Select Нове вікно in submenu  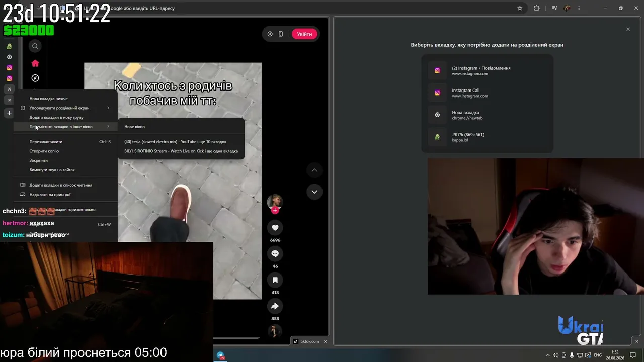tap(181, 127)
